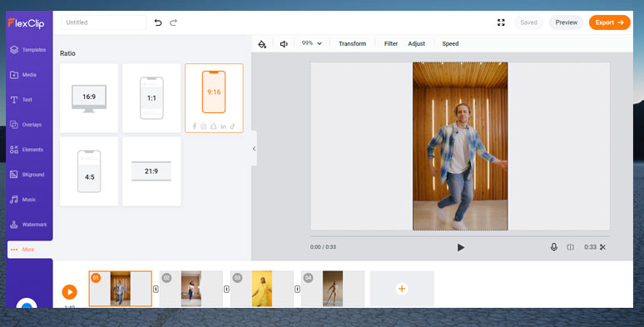
Task: Export the video
Action: point(610,22)
